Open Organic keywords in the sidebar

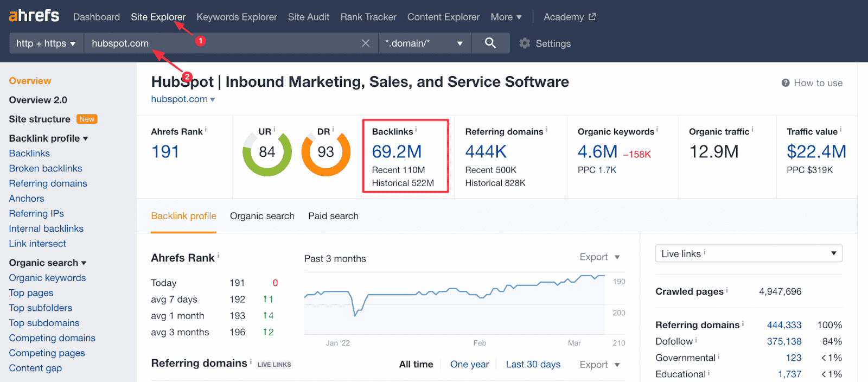47,278
